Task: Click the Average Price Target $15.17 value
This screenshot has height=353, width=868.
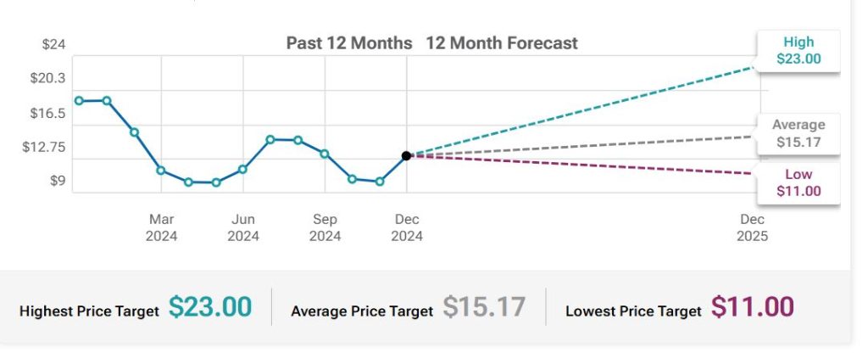Action: pos(484,307)
